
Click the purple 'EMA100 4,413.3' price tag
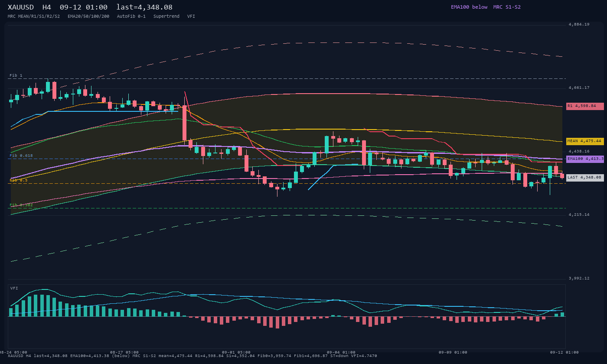[x=585, y=159]
